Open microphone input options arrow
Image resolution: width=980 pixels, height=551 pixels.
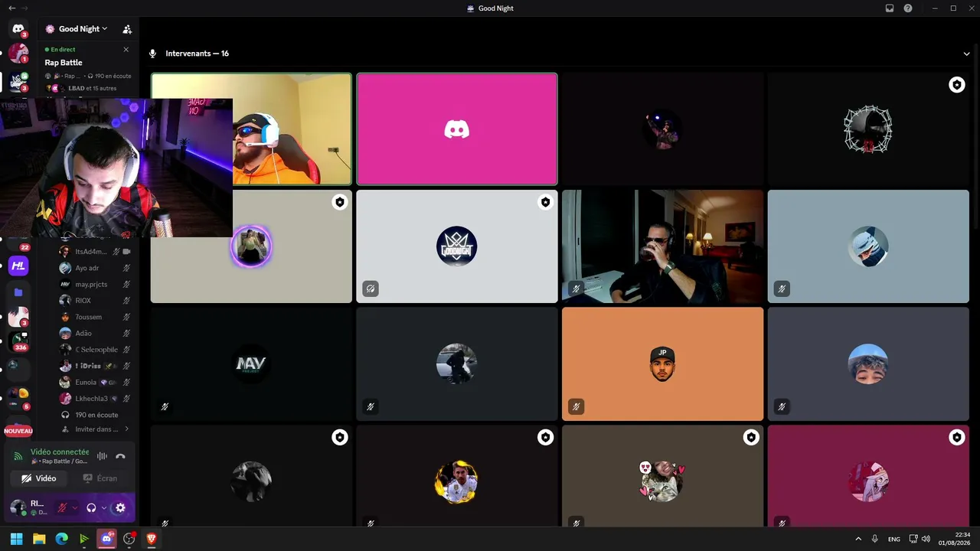75,507
